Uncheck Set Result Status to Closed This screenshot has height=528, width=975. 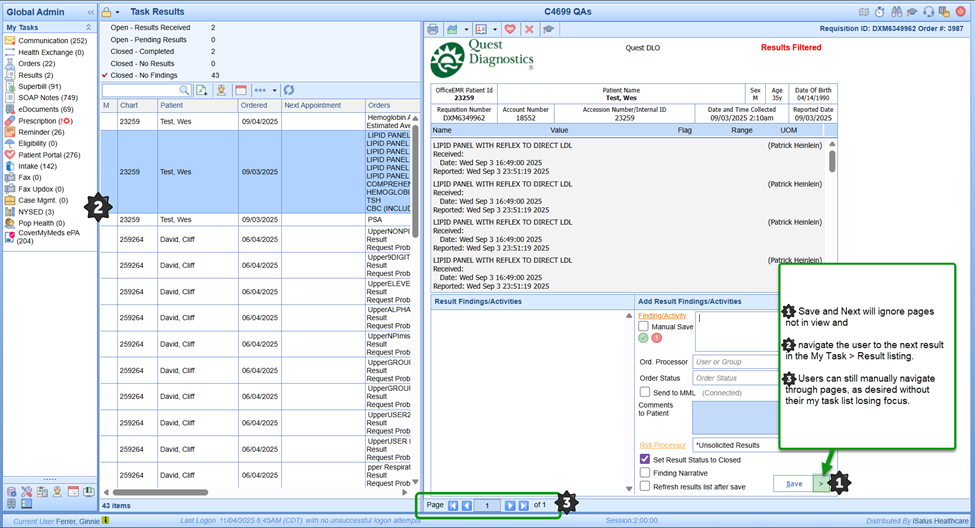[645, 459]
